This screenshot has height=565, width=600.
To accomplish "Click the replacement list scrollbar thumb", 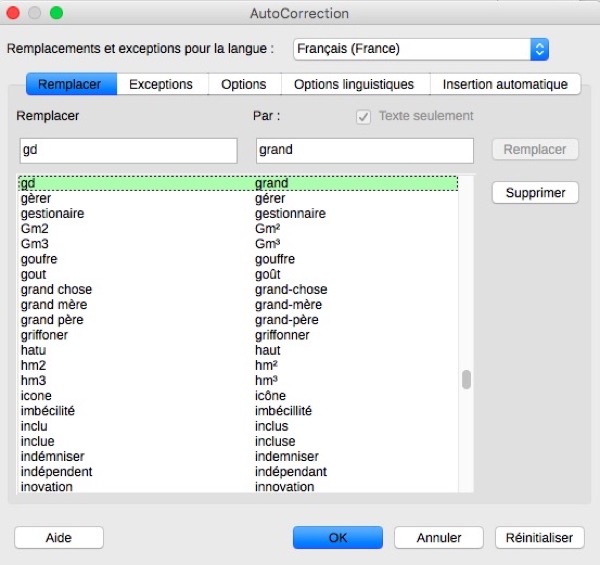I will tap(466, 380).
